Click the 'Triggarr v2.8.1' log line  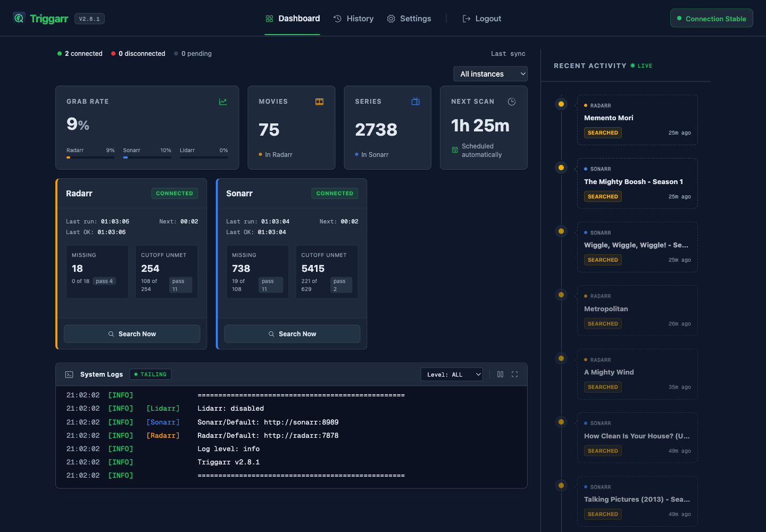pyautogui.click(x=229, y=462)
